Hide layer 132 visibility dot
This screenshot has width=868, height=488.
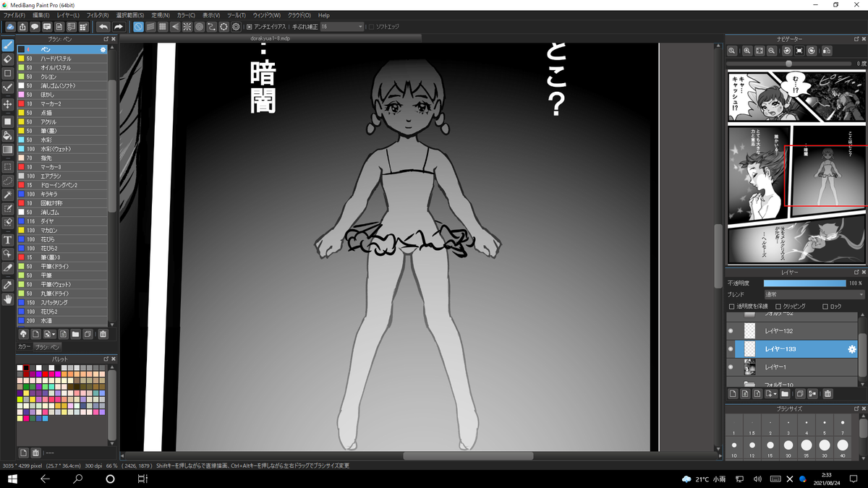(731, 330)
